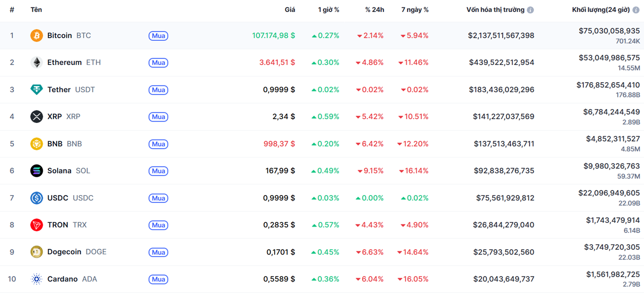Click Bitcoin volume $75,030,058,935

click(x=609, y=31)
